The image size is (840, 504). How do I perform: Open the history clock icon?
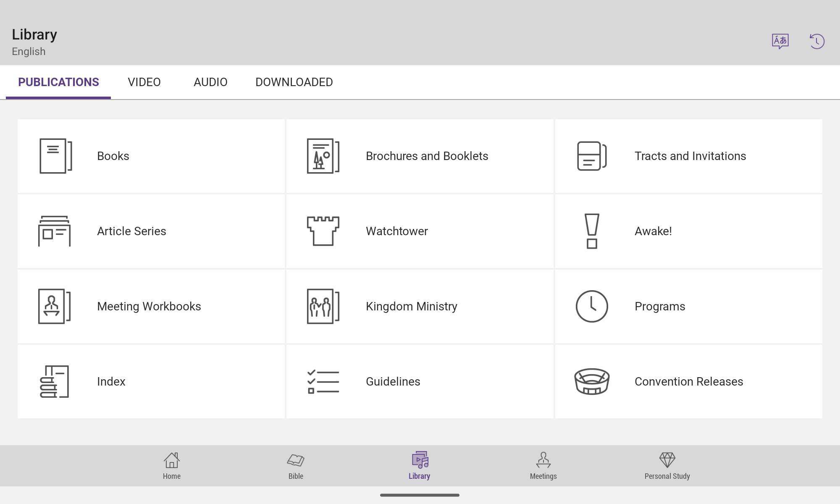(817, 41)
